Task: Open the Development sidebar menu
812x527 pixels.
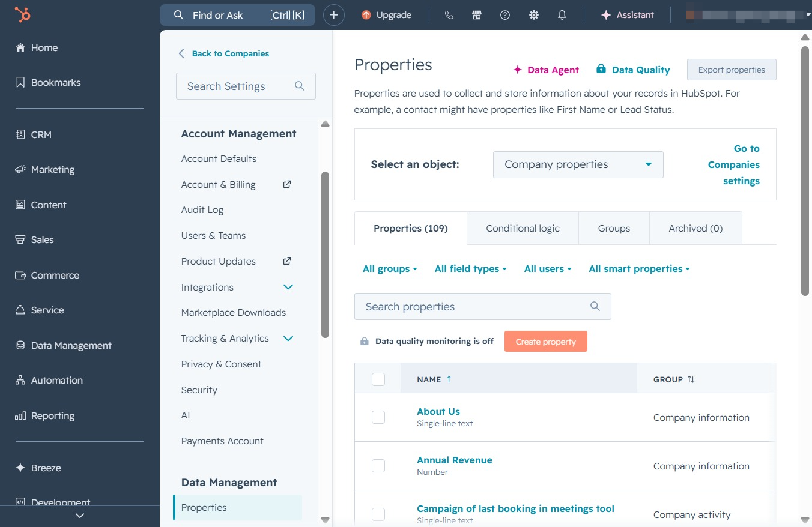Action: tap(53, 502)
